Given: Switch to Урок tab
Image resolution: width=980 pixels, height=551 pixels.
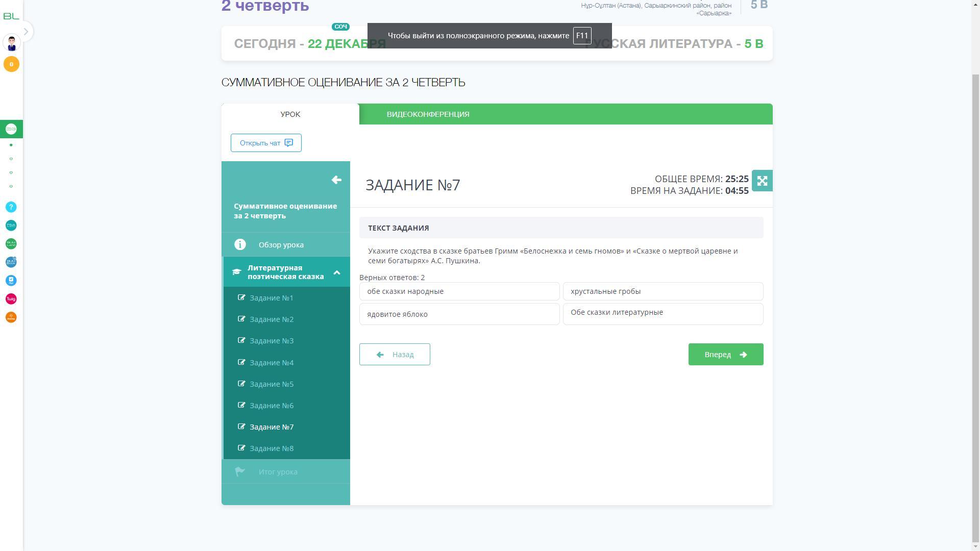Looking at the screenshot, I should pyautogui.click(x=290, y=114).
